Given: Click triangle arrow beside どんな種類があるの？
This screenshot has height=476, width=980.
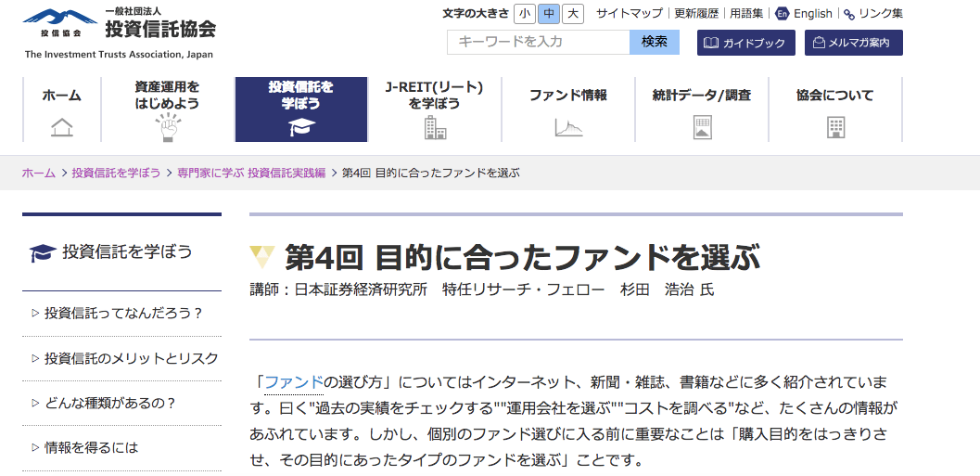Looking at the screenshot, I should click(35, 404).
